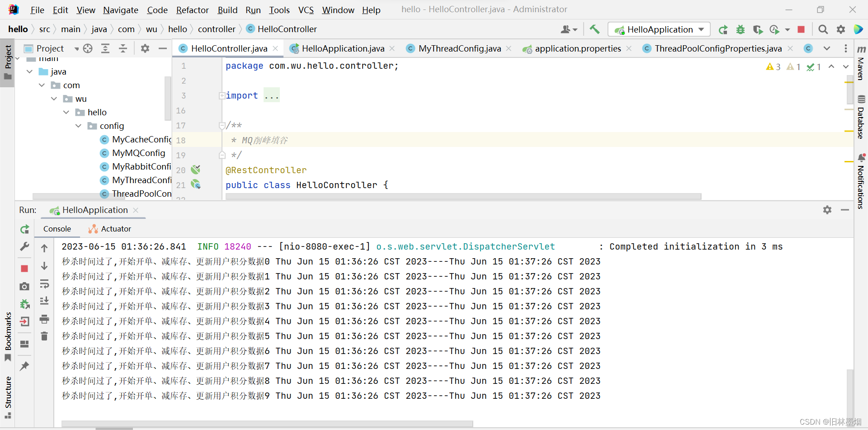Close HelloApplication run tab
This screenshot has width=868, height=430.
136,210
